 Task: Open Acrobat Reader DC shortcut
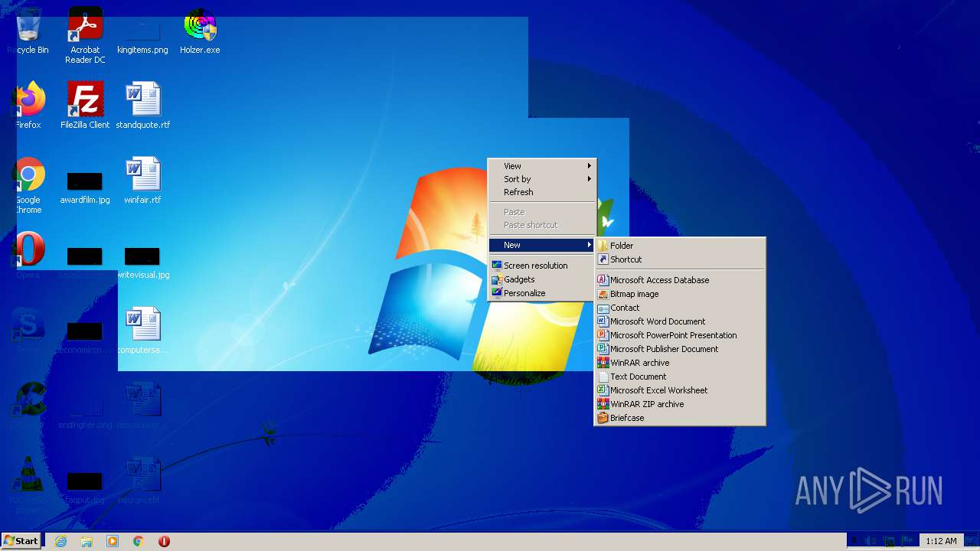click(85, 36)
